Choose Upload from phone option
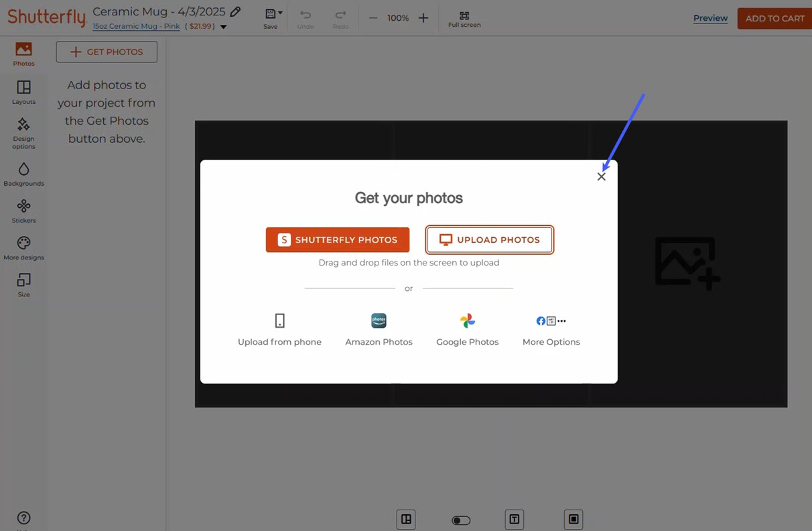The height and width of the screenshot is (531, 812). (x=279, y=331)
